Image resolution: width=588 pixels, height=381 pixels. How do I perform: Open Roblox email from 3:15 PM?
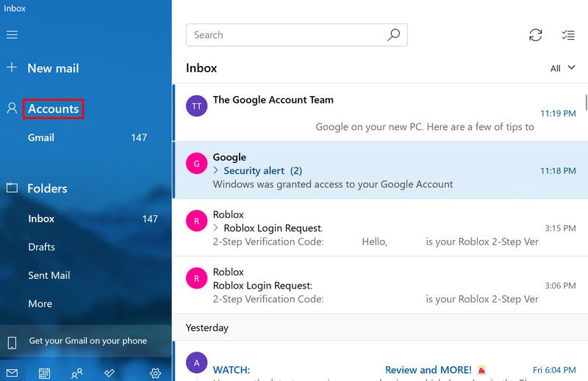[379, 228]
